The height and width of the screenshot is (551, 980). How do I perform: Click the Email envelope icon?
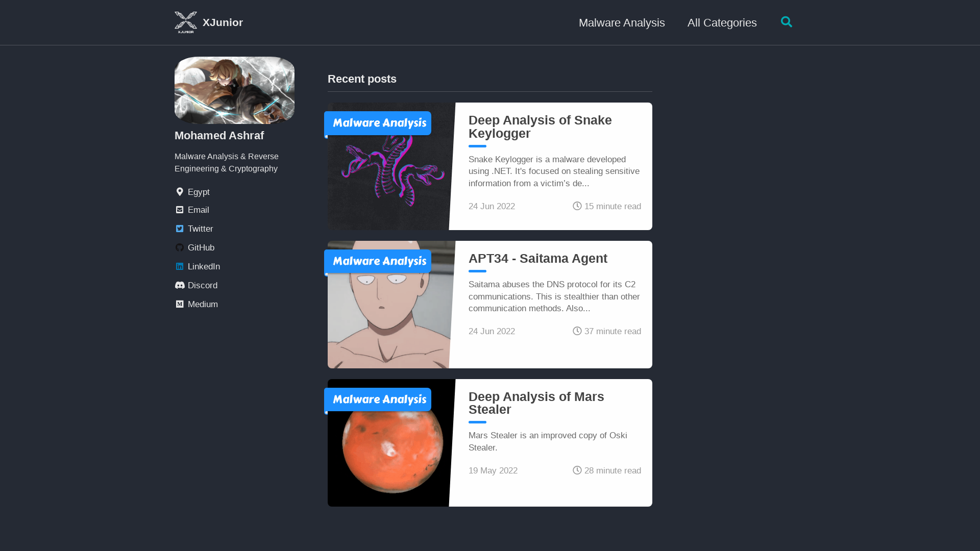pos(180,210)
